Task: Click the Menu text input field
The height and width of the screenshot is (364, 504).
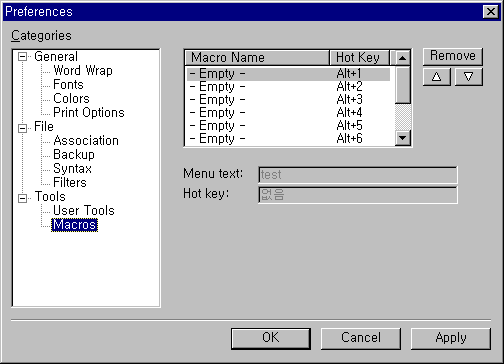Action: pos(358,175)
